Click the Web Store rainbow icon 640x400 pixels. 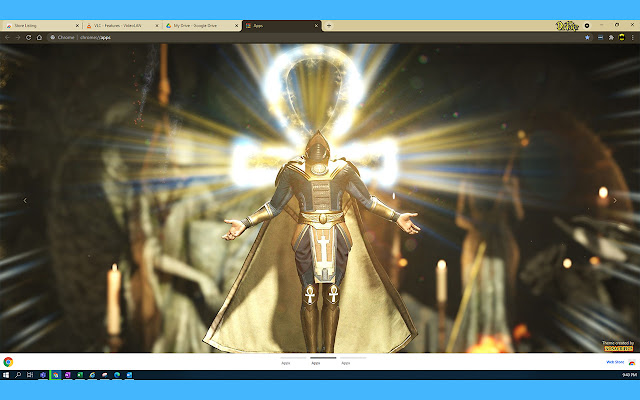click(x=632, y=362)
